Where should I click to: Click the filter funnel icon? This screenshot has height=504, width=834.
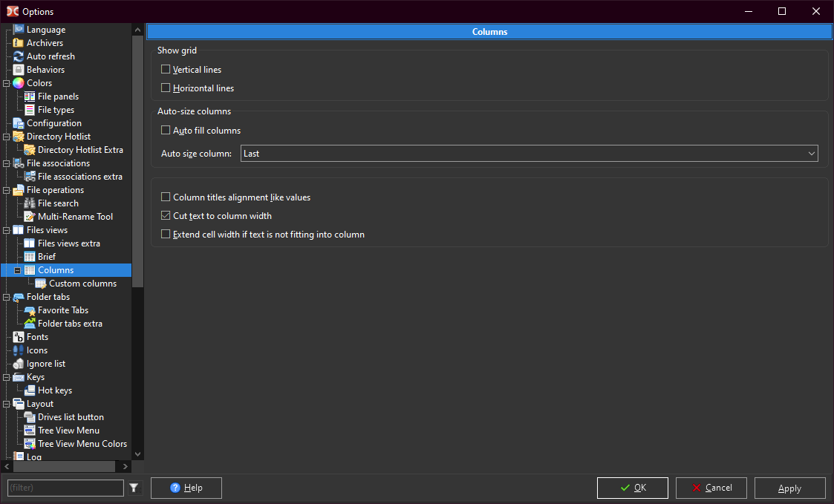click(134, 488)
